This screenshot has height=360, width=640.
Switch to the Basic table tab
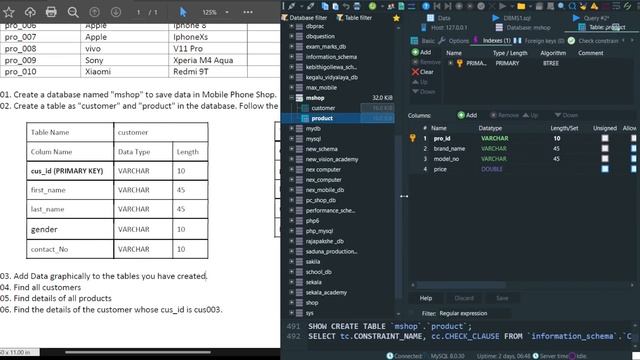(x=423, y=41)
